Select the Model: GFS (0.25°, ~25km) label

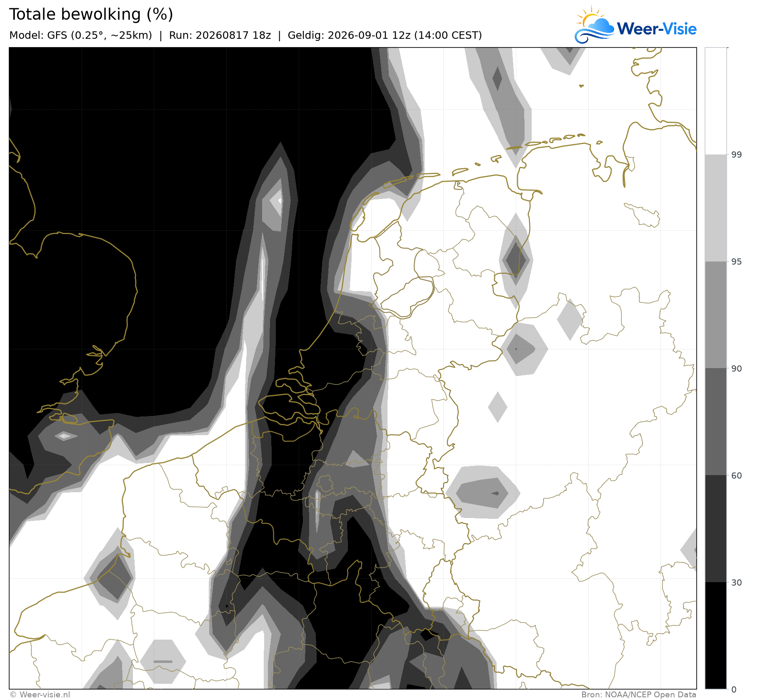pyautogui.click(x=80, y=35)
